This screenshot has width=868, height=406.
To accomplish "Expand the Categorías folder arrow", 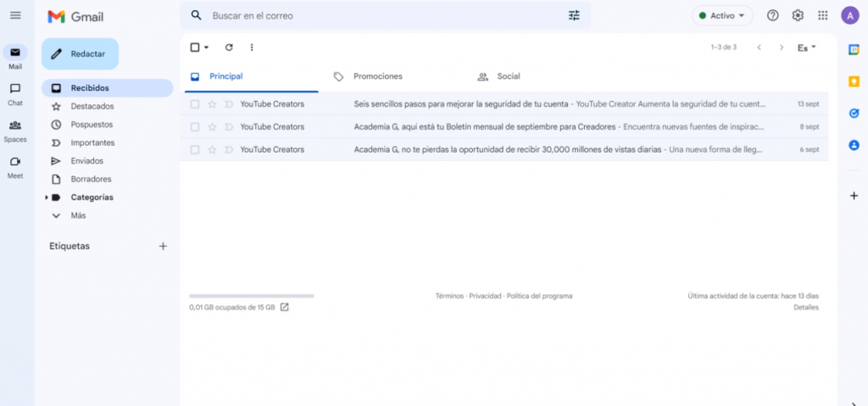I will pos(46,197).
